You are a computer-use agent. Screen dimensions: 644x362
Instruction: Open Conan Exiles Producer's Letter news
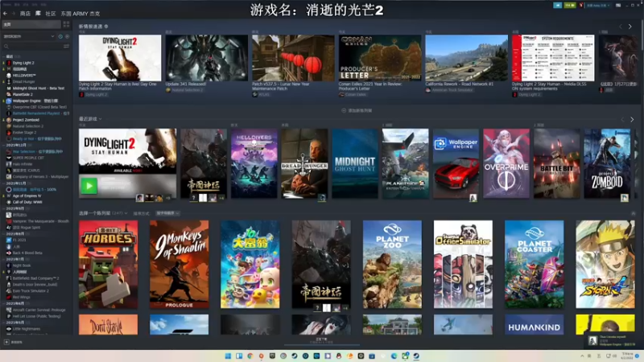[x=380, y=58]
